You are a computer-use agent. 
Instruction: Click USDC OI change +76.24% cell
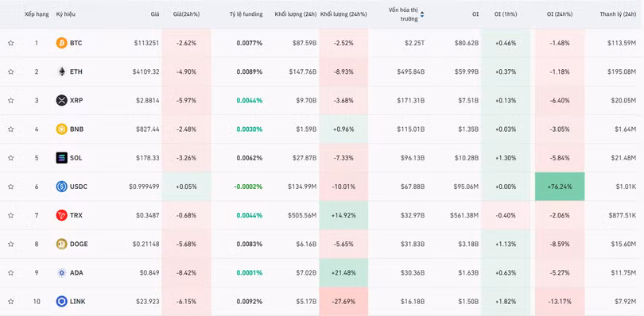pyautogui.click(x=560, y=187)
